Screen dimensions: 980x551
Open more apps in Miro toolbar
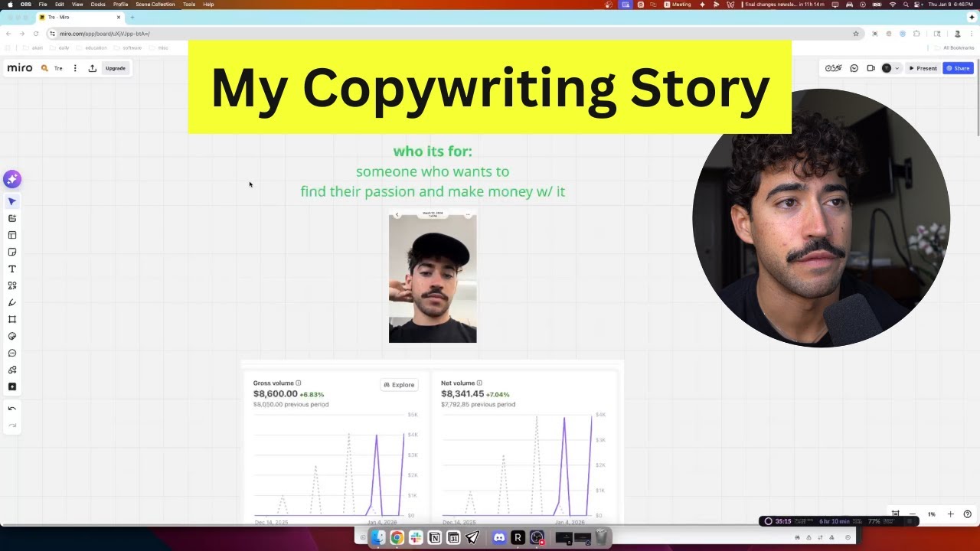[11, 386]
